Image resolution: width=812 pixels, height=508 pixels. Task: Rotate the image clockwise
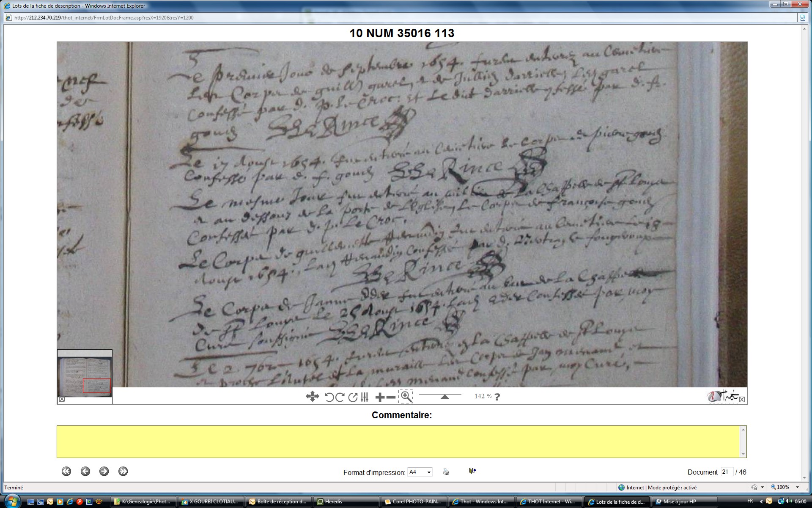point(340,397)
